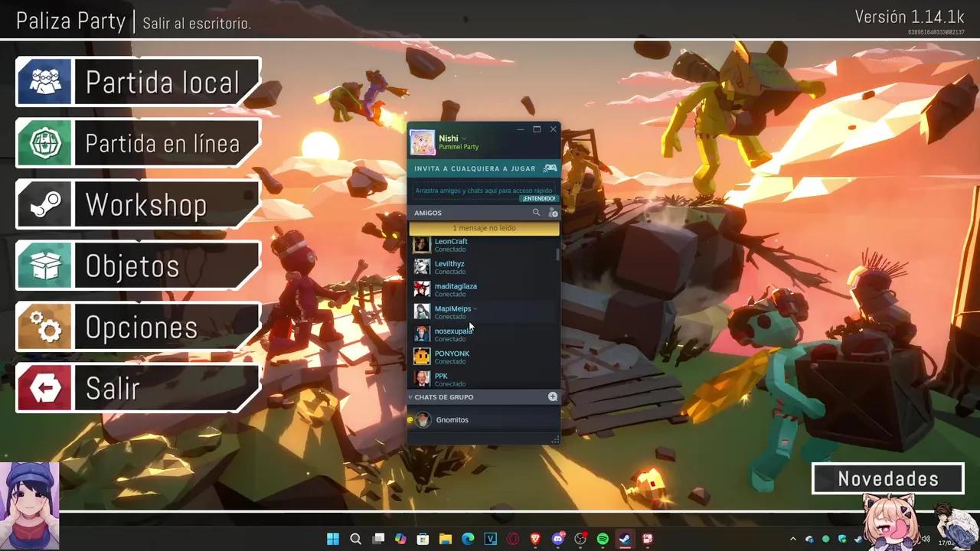
Task: Close the Steam friends window
Action: [553, 129]
